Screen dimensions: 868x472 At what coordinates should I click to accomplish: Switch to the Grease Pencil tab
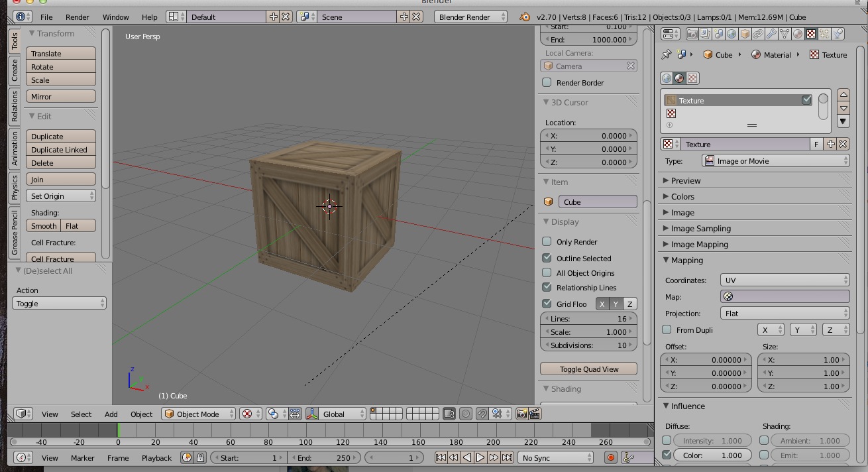click(15, 232)
